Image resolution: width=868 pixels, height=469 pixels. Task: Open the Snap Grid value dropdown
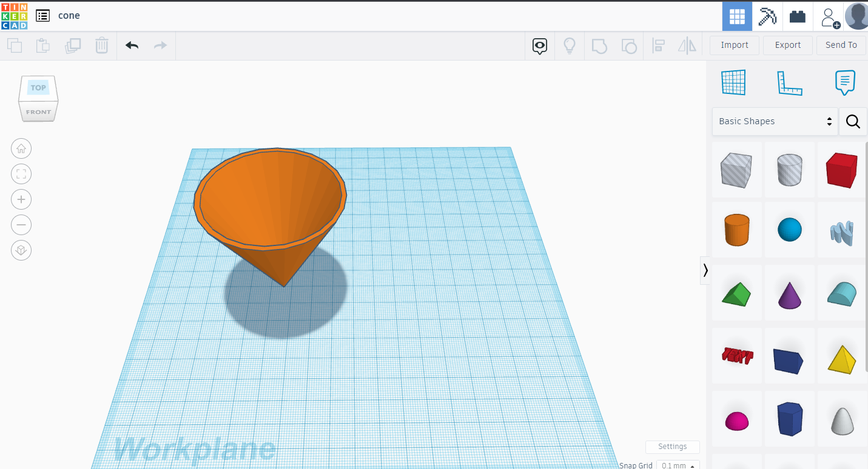tap(678, 465)
